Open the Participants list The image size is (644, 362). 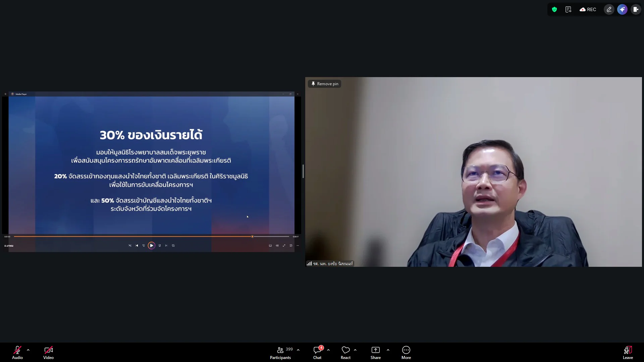point(281,353)
